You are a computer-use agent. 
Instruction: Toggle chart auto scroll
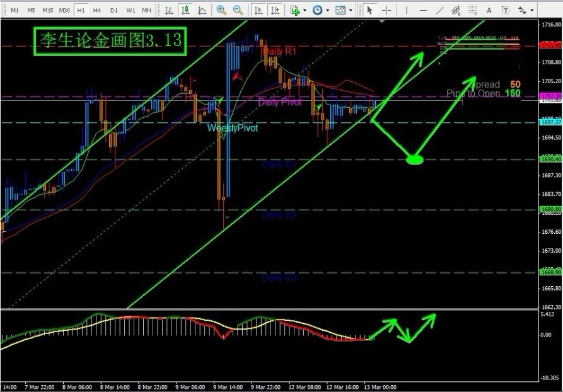click(258, 10)
